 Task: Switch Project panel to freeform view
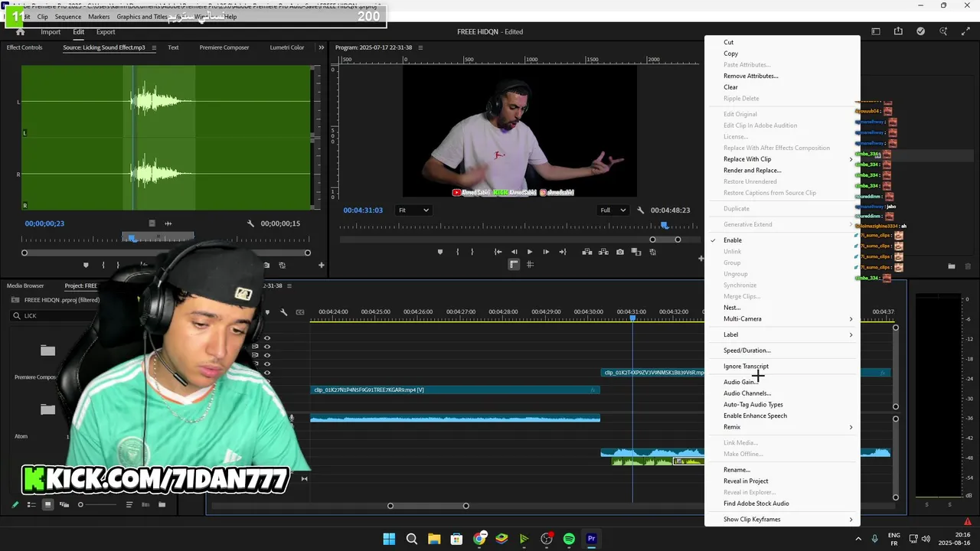(x=64, y=504)
